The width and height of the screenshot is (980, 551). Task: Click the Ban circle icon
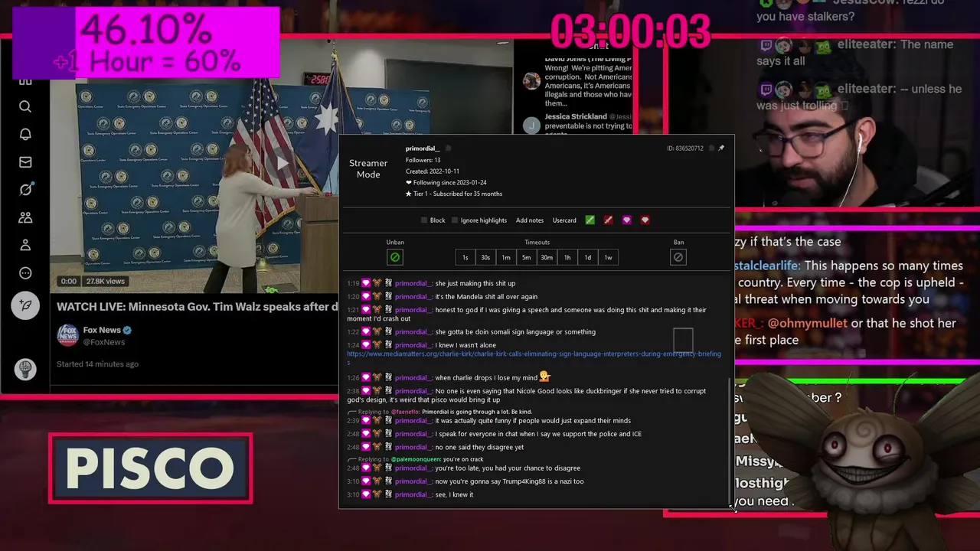(678, 257)
